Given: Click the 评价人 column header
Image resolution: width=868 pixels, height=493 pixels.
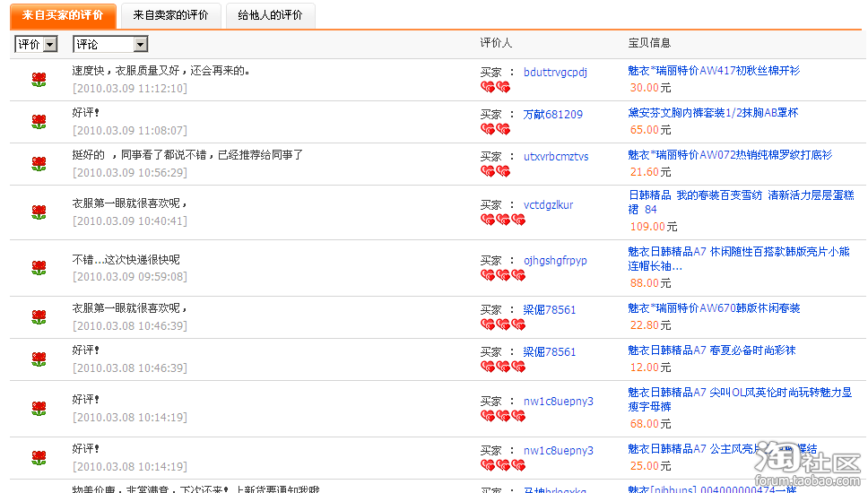Looking at the screenshot, I should pos(496,43).
